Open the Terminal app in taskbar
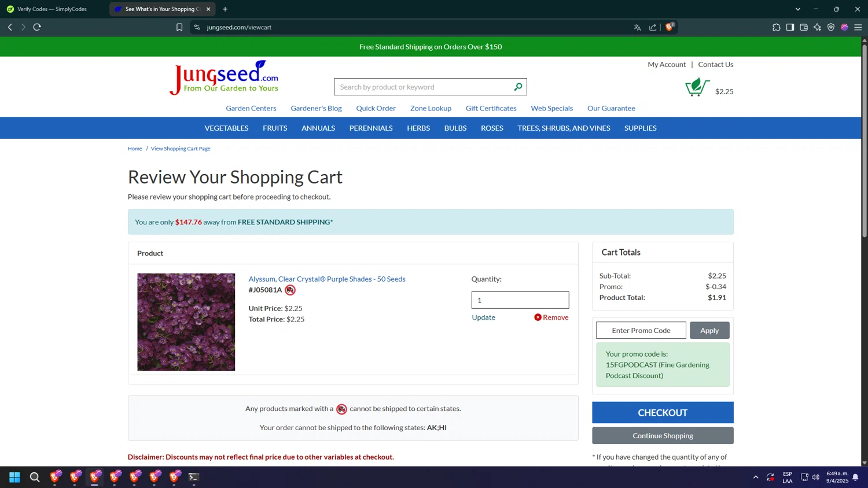The width and height of the screenshot is (868, 488). coord(194,477)
